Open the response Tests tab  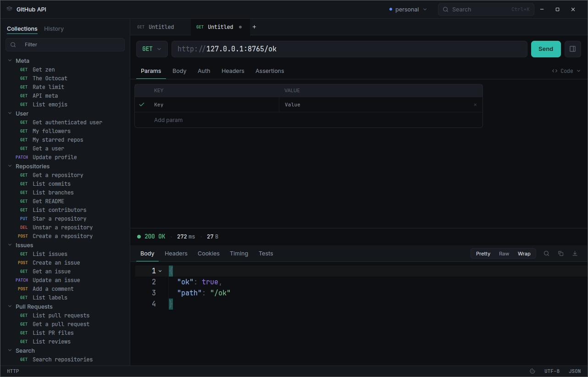coord(266,254)
